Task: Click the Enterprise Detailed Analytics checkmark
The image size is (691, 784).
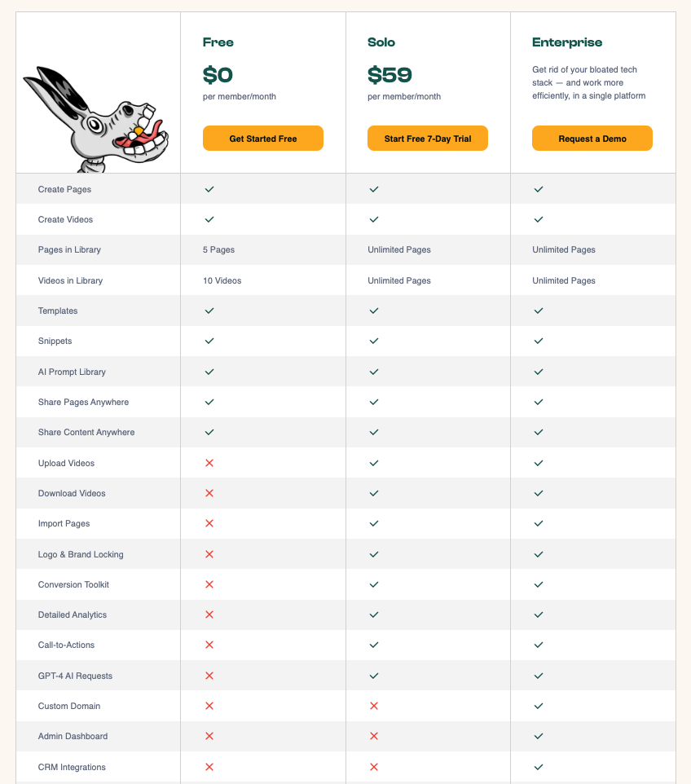Action: (539, 614)
